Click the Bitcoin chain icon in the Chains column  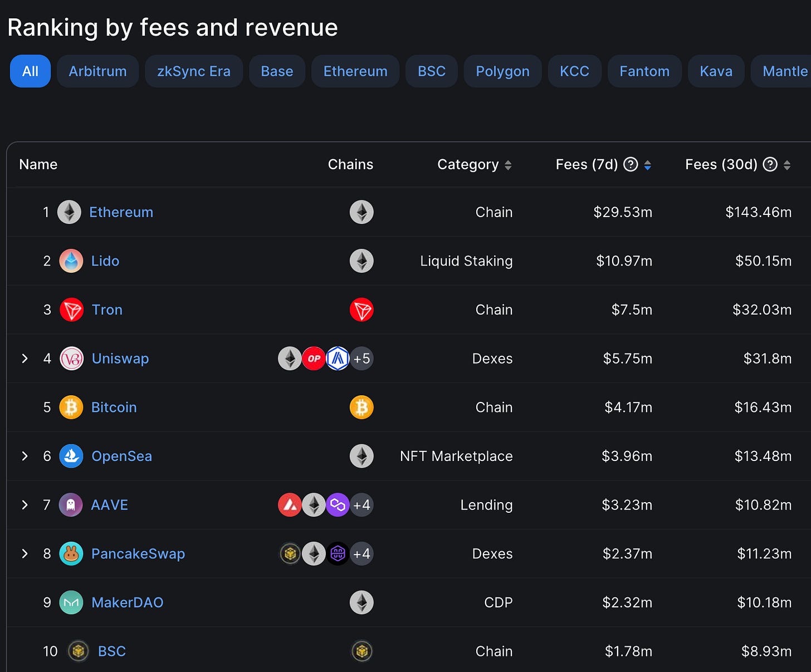[361, 408]
